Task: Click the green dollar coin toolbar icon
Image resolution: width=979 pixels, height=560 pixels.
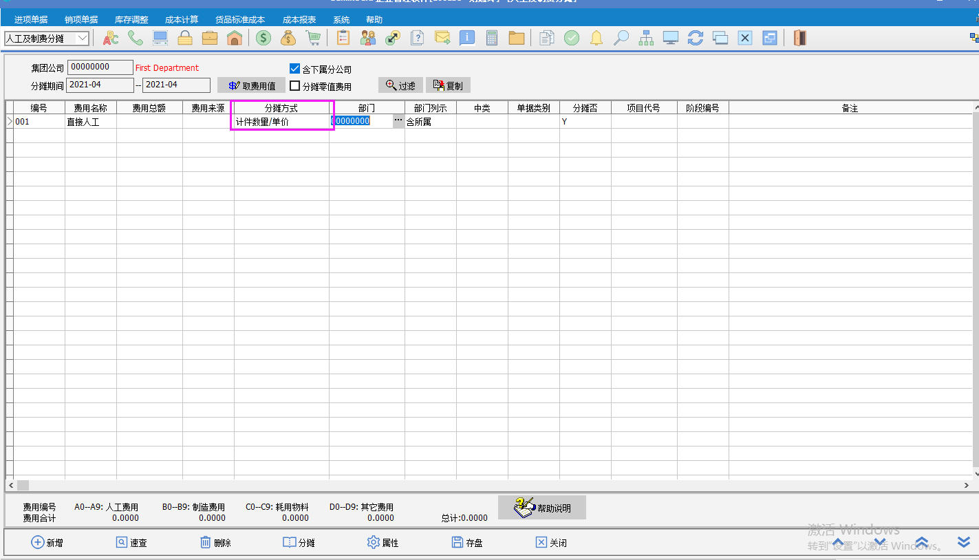Action: (263, 39)
